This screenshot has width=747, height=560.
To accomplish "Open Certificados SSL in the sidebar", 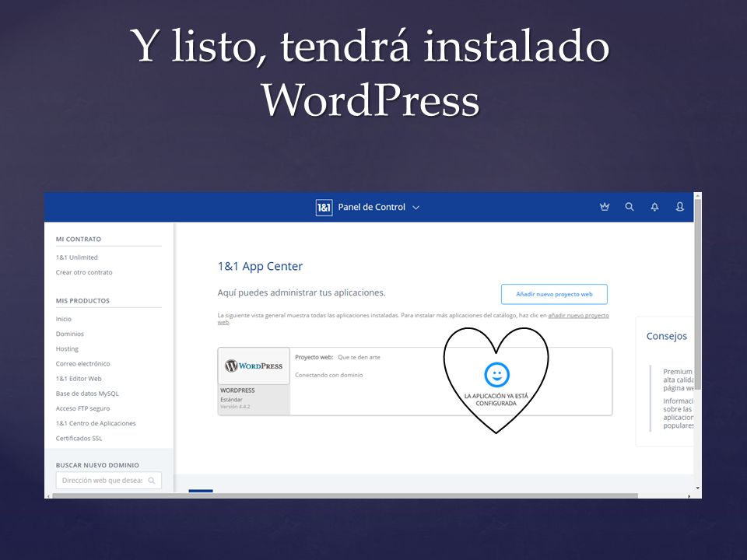I will (79, 438).
